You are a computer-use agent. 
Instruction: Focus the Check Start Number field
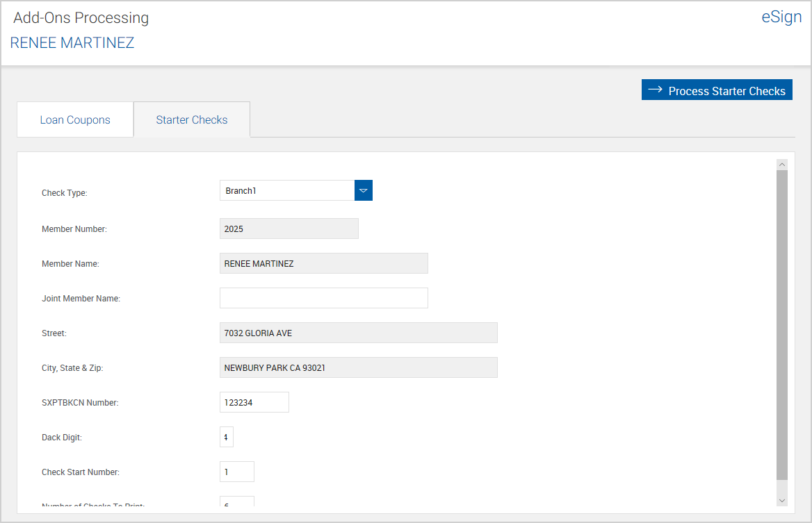(x=236, y=472)
